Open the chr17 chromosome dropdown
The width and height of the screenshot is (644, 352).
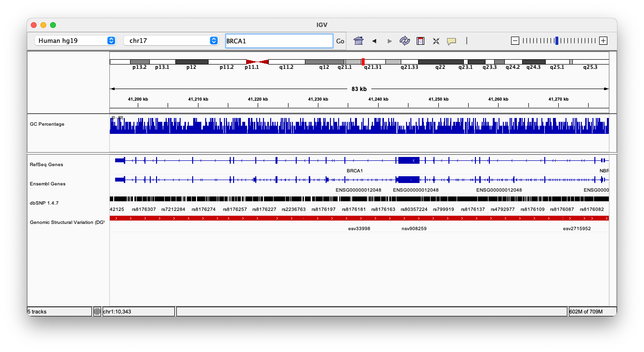click(x=171, y=41)
